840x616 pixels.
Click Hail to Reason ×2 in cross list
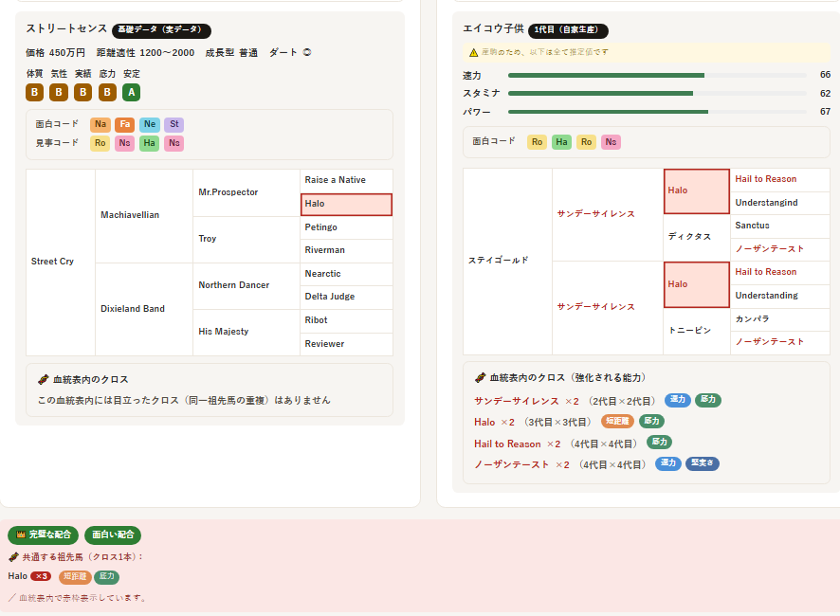pos(517,444)
